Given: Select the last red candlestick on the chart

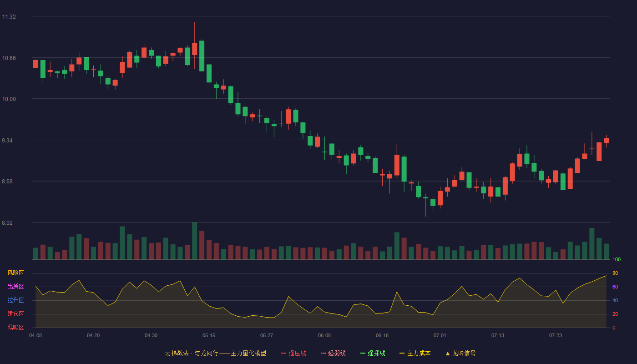Looking at the screenshot, I should click(x=606, y=140).
